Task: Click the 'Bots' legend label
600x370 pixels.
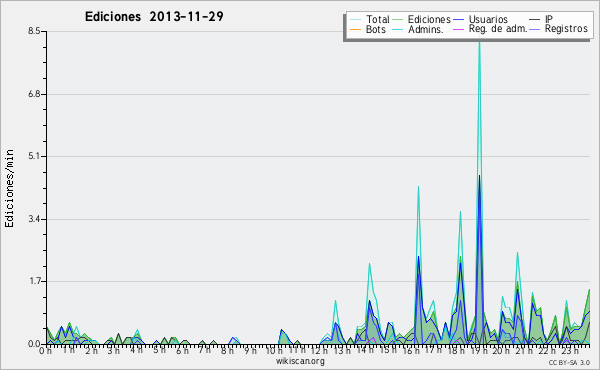Action: click(x=376, y=29)
